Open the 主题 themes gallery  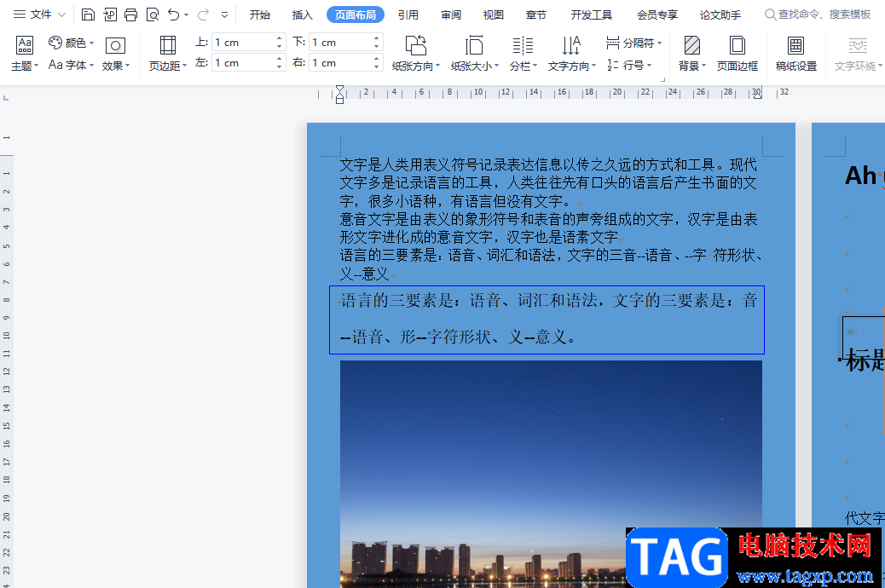tap(25, 54)
